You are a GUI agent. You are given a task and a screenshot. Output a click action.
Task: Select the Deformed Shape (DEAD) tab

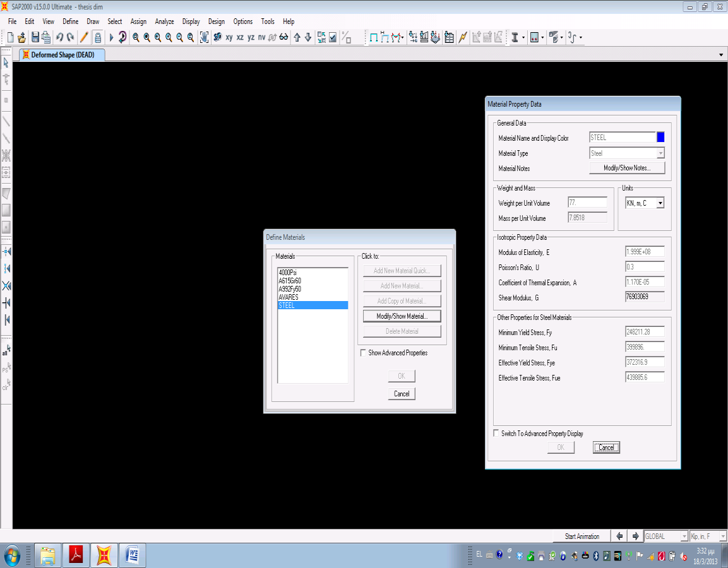coord(63,55)
